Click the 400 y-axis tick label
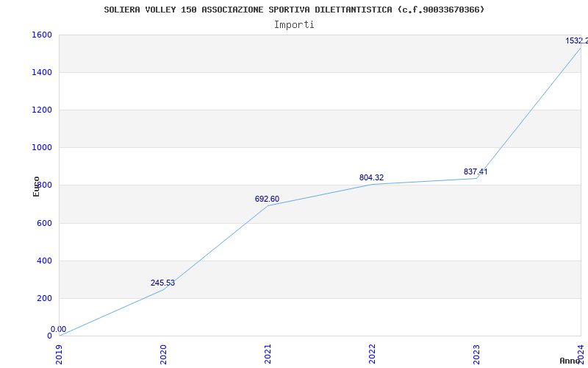The height and width of the screenshot is (368, 588). point(44,261)
